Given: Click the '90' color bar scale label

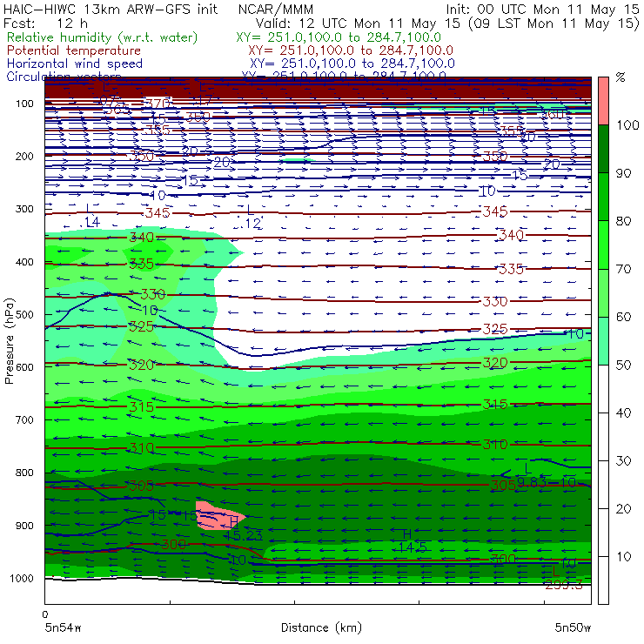Looking at the screenshot, I should pos(623,173).
